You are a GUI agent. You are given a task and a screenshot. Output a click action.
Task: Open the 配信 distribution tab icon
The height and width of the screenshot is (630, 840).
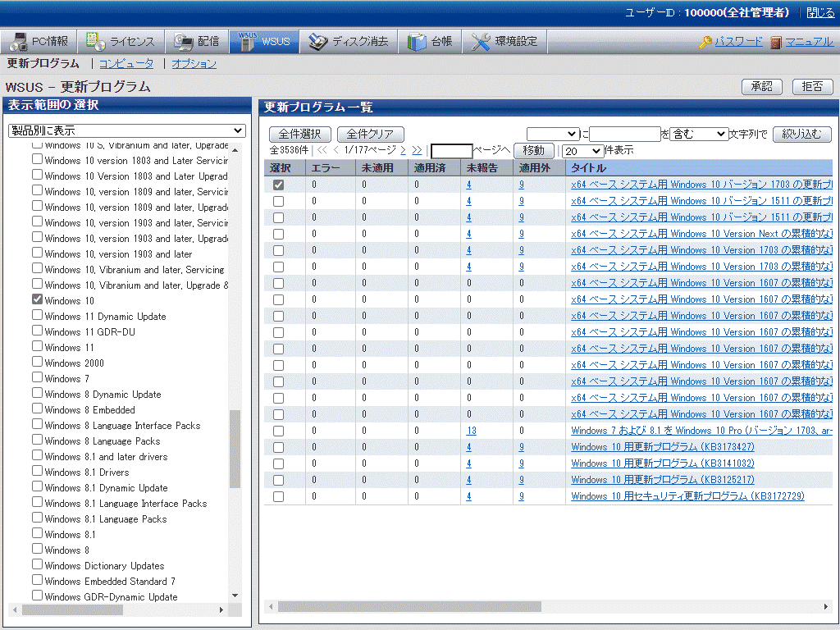coord(184,42)
